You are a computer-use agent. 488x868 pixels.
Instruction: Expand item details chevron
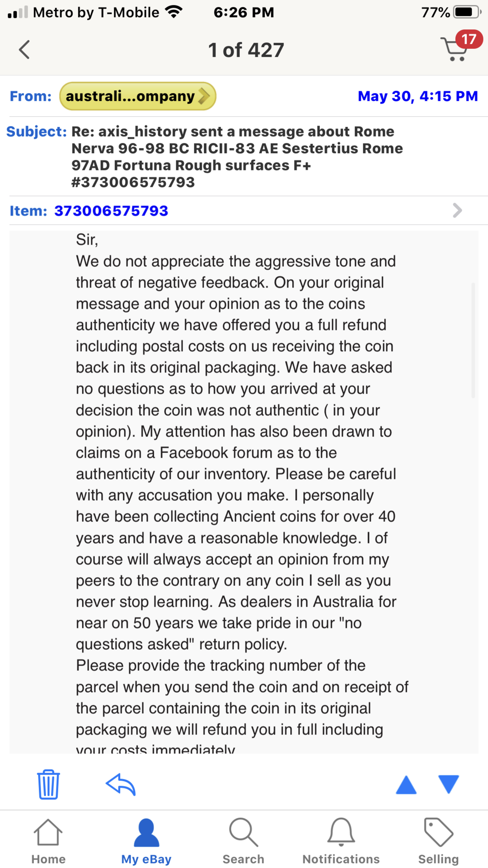(x=457, y=210)
